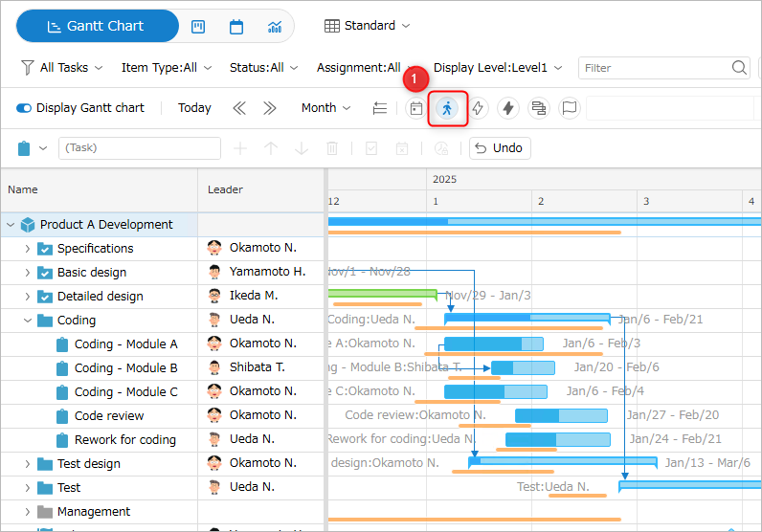Open the clipboard item type dropdown
The height and width of the screenshot is (532, 762).
(x=33, y=148)
